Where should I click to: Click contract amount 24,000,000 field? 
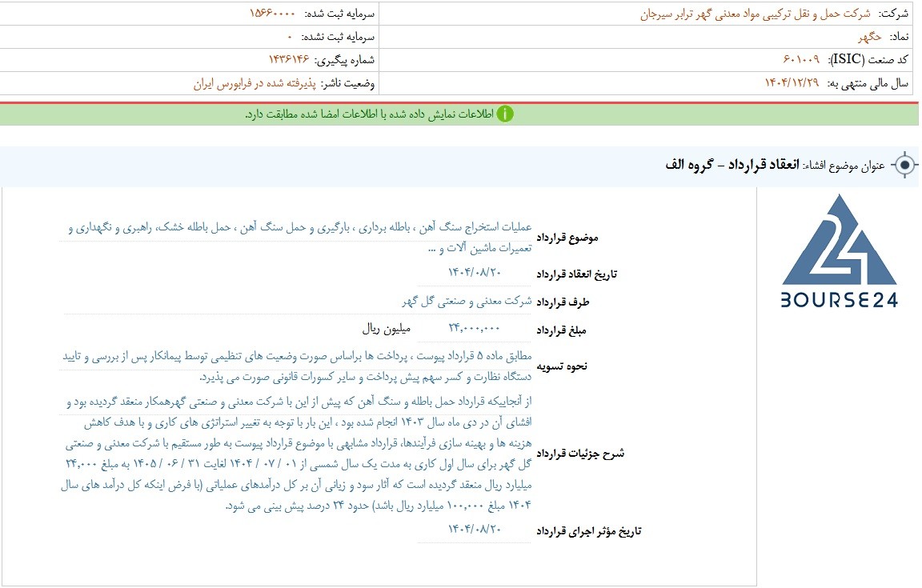pos(474,328)
